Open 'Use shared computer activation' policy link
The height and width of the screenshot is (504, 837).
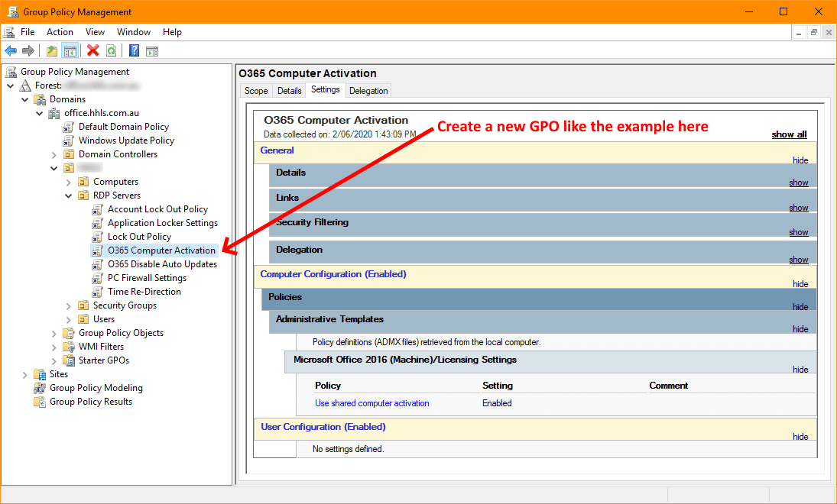click(x=372, y=403)
